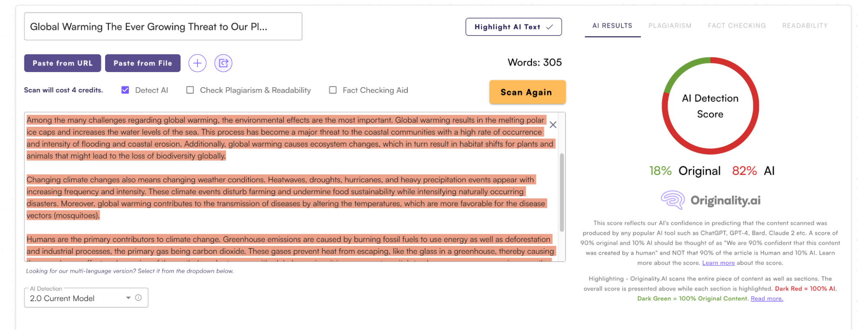868x330 pixels.
Task: Switch to the Plagiarism tab
Action: (670, 26)
